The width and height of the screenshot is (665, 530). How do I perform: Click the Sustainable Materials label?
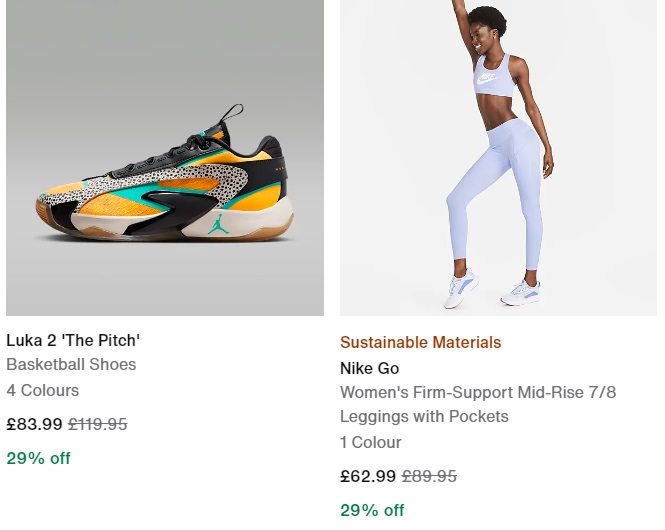point(420,342)
